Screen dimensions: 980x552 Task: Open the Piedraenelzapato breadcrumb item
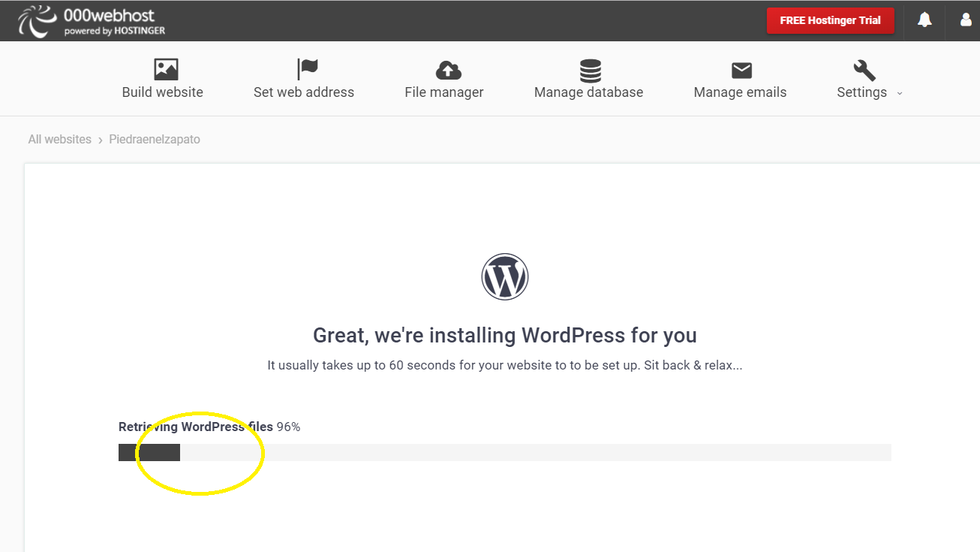[154, 139]
